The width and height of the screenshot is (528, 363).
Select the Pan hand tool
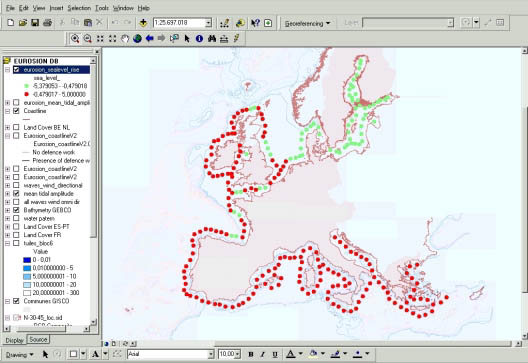point(125,39)
